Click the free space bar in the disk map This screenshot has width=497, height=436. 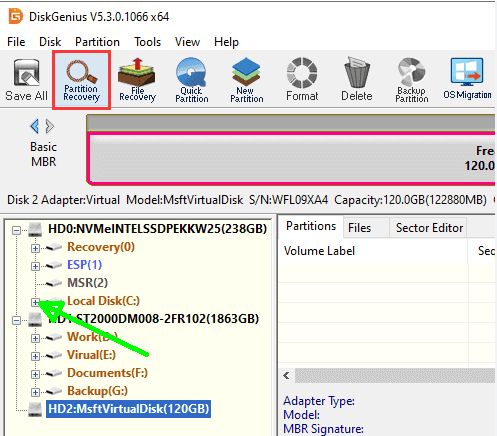pos(291,158)
